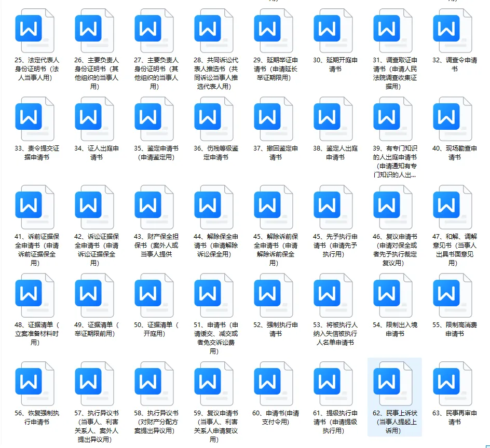Select the document icon of 50 证据清单 开庭用
490x448 pixels.
[154, 295]
